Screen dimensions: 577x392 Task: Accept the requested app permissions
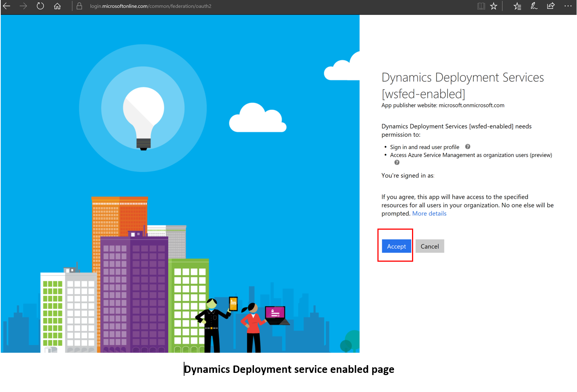point(396,246)
